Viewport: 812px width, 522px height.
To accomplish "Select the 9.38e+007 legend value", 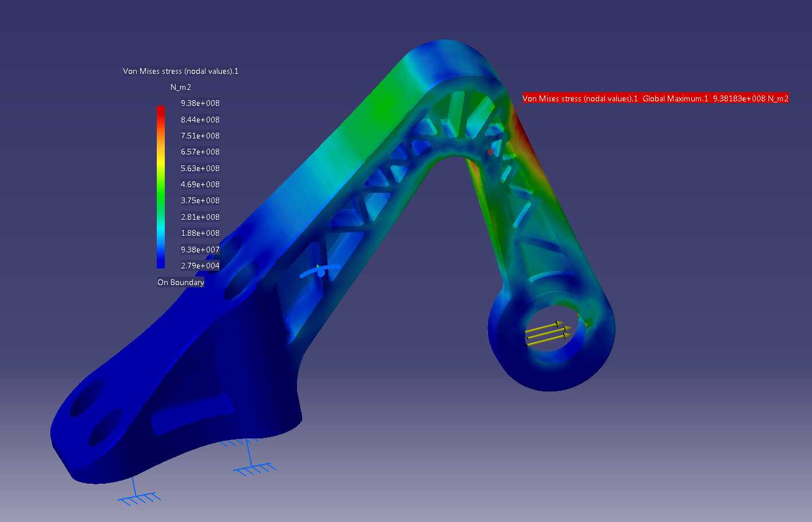I will [200, 250].
